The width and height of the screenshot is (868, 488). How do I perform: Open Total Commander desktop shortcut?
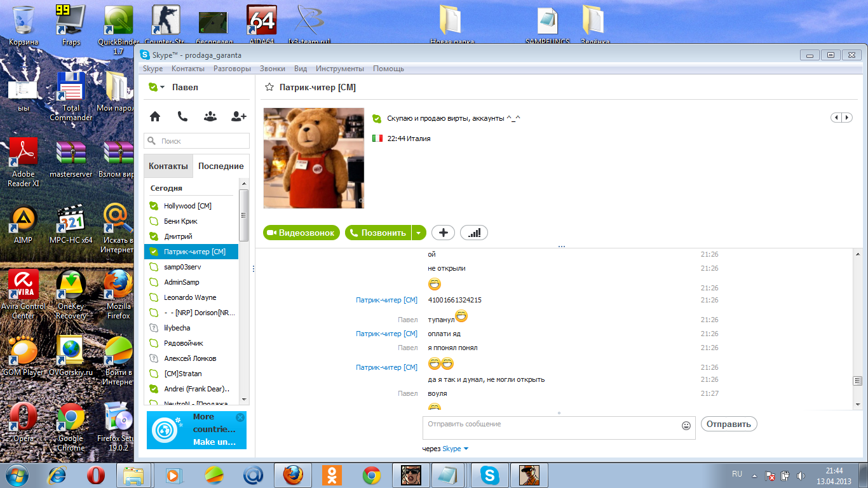tap(71, 96)
